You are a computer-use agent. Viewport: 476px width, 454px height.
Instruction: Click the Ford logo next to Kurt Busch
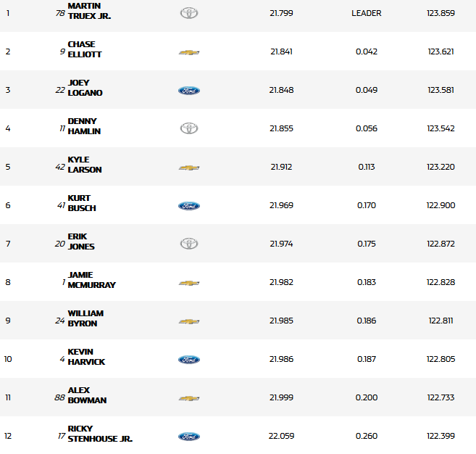(x=188, y=206)
